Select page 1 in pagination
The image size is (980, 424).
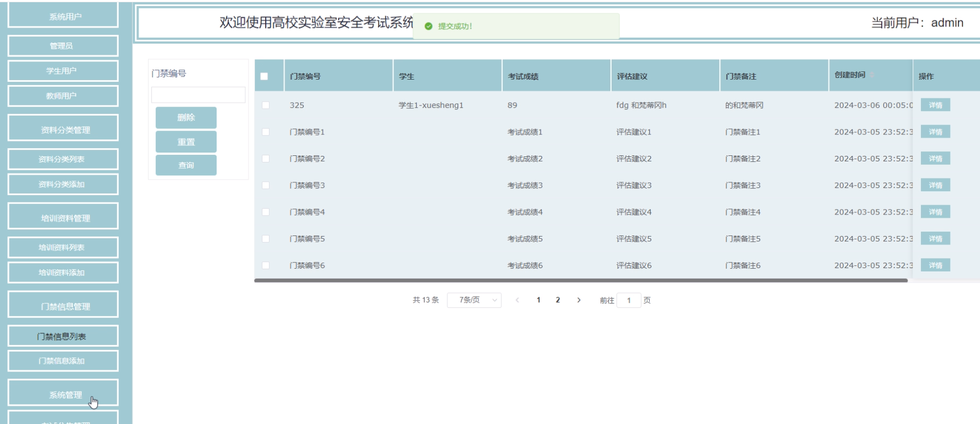[539, 300]
